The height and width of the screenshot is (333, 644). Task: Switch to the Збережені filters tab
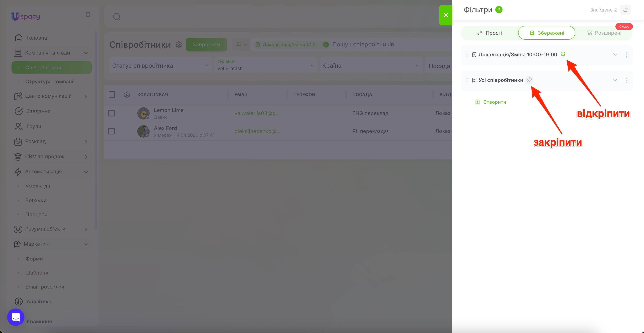tap(547, 33)
